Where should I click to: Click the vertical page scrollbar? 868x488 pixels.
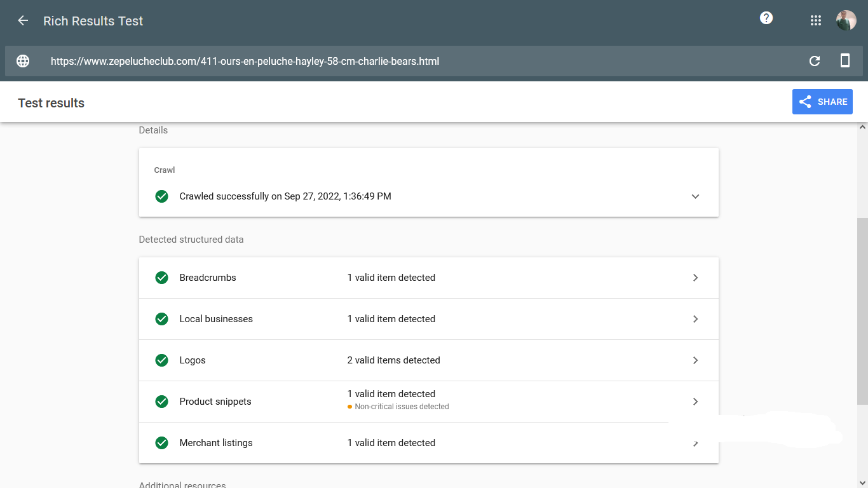pyautogui.click(x=862, y=311)
